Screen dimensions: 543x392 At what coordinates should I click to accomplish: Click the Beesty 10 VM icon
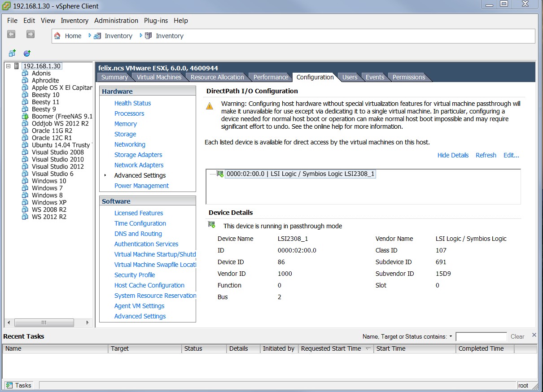click(x=25, y=95)
